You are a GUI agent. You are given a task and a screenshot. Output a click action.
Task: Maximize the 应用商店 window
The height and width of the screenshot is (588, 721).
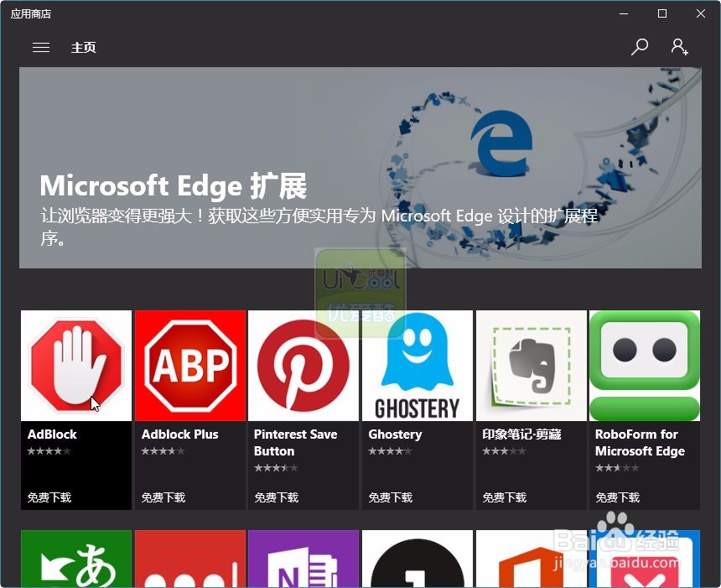662,13
